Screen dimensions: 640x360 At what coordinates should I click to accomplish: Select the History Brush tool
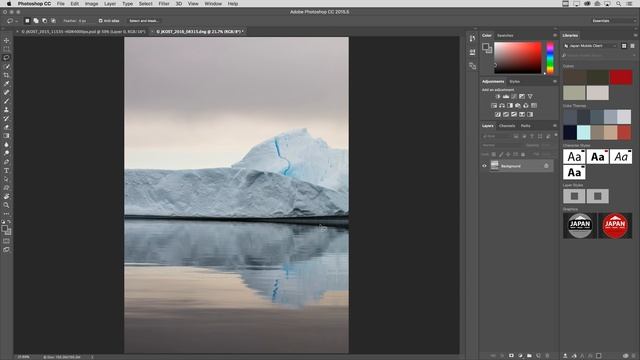[x=7, y=118]
